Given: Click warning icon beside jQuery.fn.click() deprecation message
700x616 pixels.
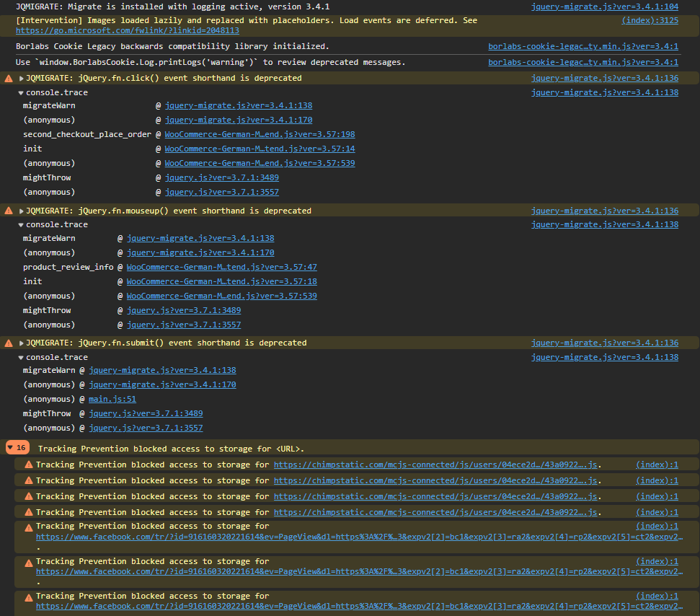Looking at the screenshot, I should tap(9, 78).
